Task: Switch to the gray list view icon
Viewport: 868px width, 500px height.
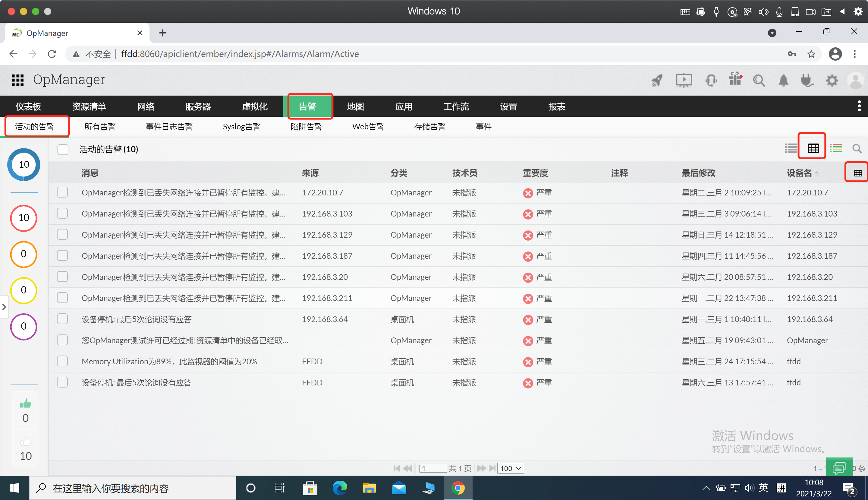Action: tap(791, 148)
